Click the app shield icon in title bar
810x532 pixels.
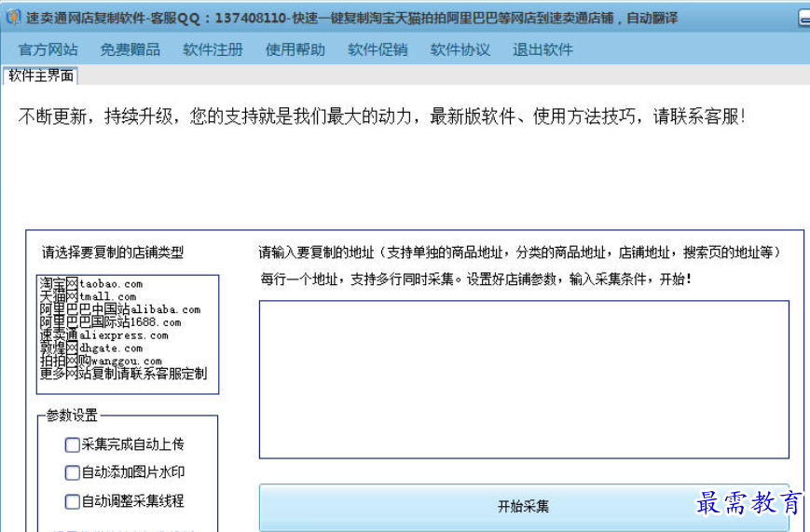click(13, 18)
